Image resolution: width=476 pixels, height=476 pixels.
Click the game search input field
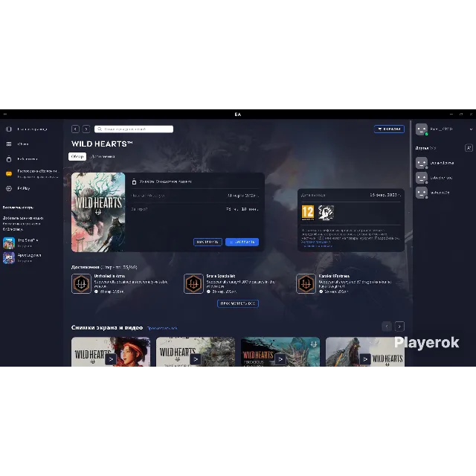(134, 129)
